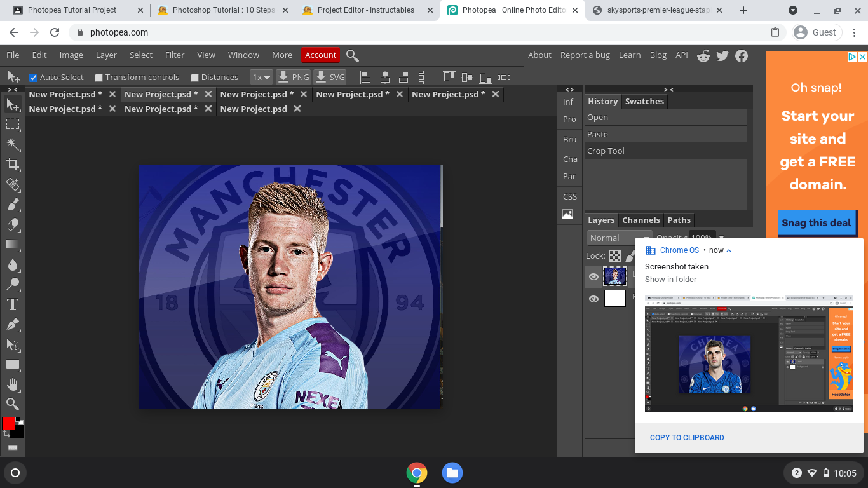Pick the Brush tool
The height and width of the screenshot is (488, 868).
pyautogui.click(x=13, y=205)
